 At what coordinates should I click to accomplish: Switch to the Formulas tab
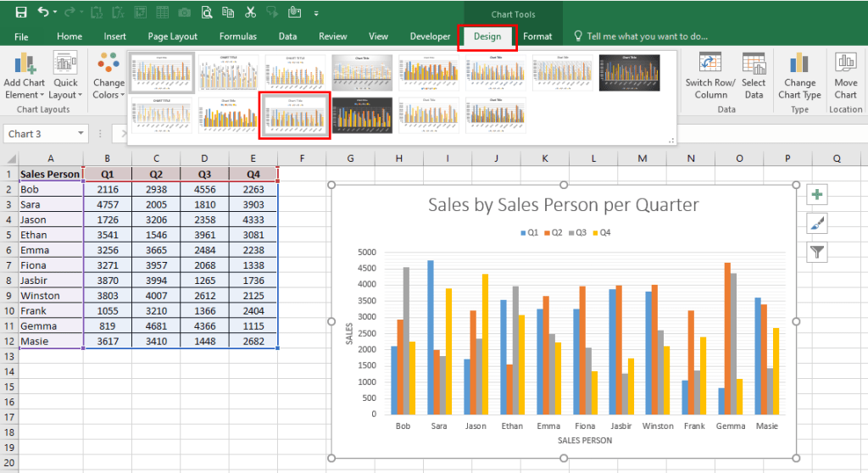pyautogui.click(x=237, y=36)
